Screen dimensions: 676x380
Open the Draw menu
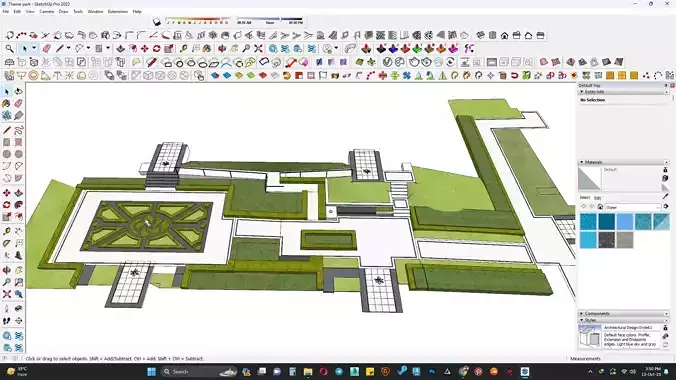pyautogui.click(x=63, y=12)
